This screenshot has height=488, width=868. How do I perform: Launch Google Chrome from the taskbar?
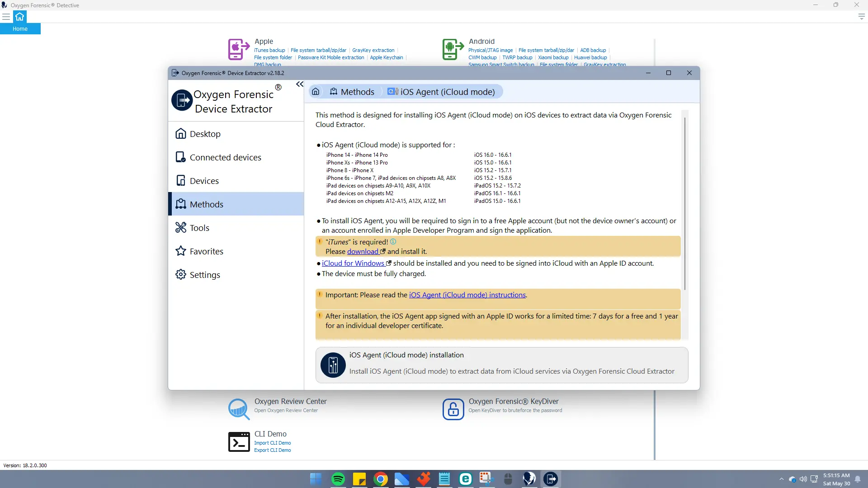coord(381,479)
